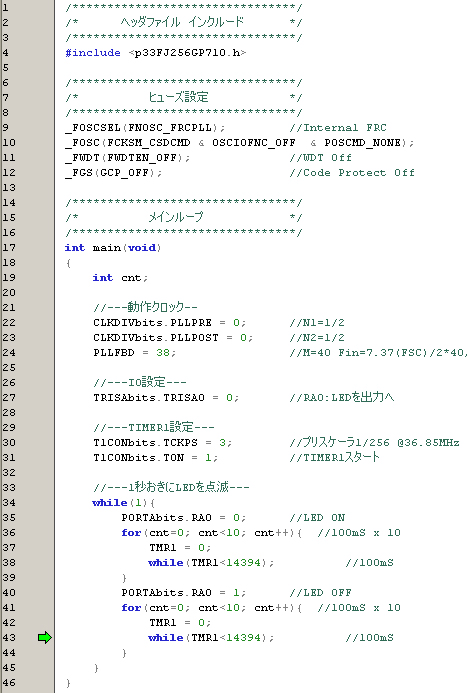Image resolution: width=467 pixels, height=693 pixels.
Task: Click the //LED OFF comment
Action: click(x=321, y=593)
